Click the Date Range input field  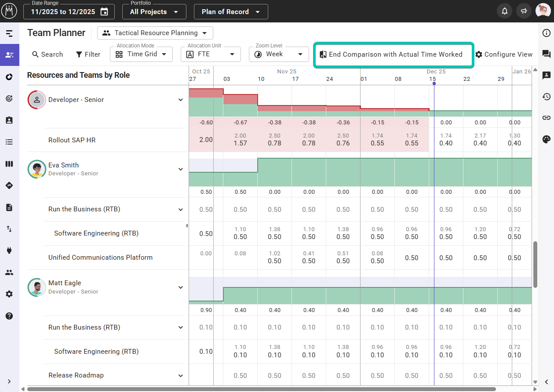[69, 12]
